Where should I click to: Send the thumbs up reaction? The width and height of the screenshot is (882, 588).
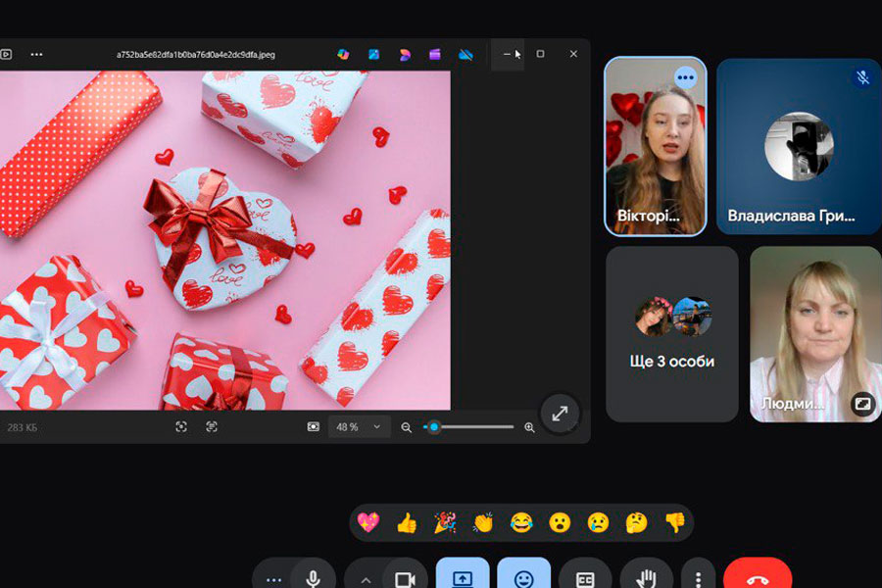(407, 522)
